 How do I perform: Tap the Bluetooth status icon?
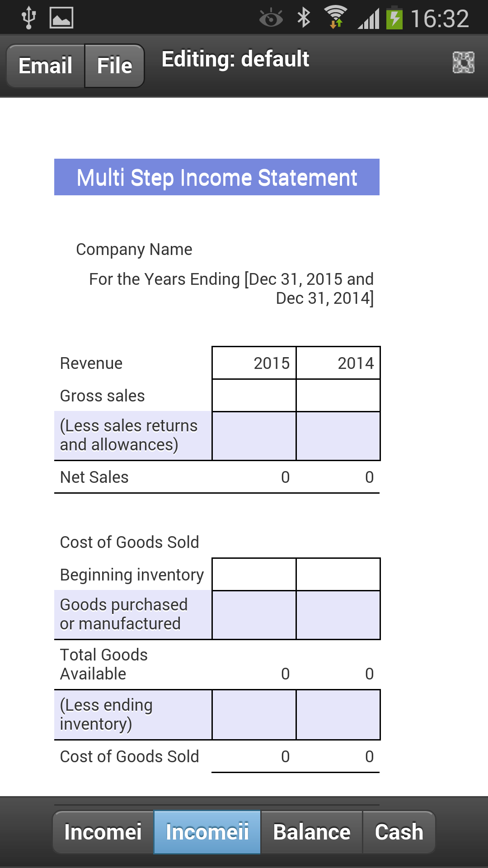[x=304, y=18]
